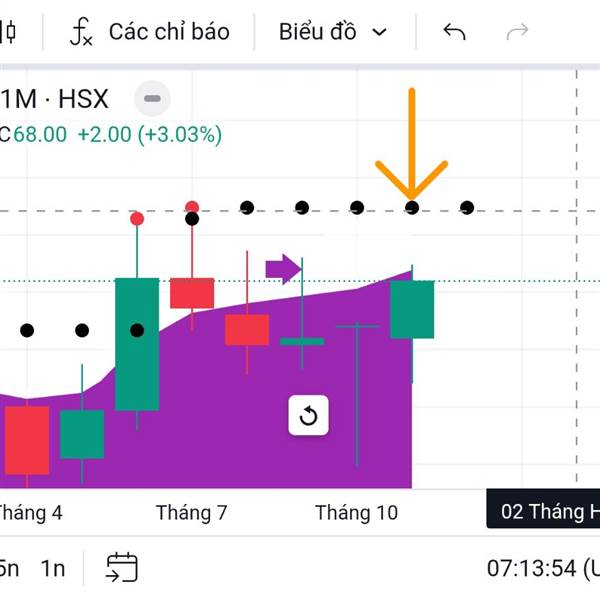Click the Tháng 10 time axis label
The height and width of the screenshot is (600, 600).
click(356, 513)
